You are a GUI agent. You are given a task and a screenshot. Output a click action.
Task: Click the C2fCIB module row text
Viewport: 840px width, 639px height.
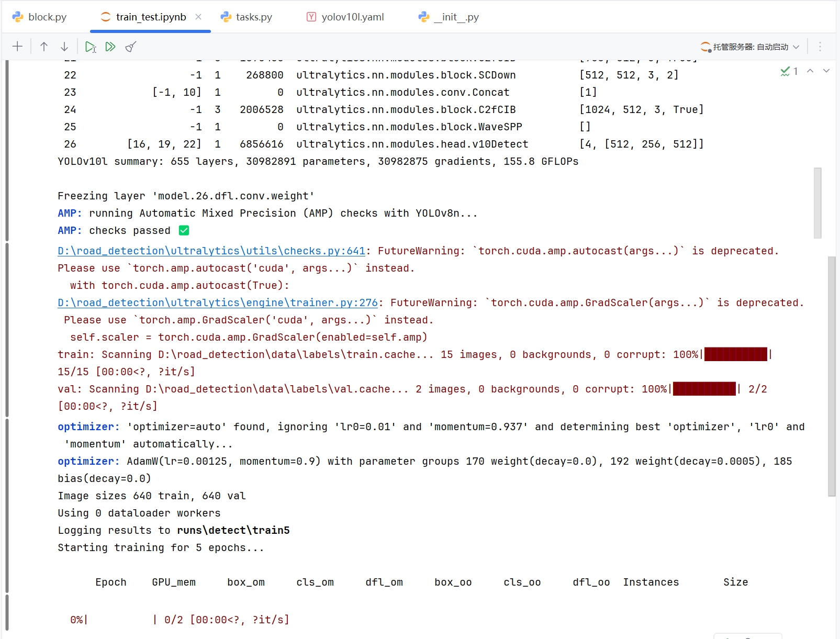click(406, 109)
